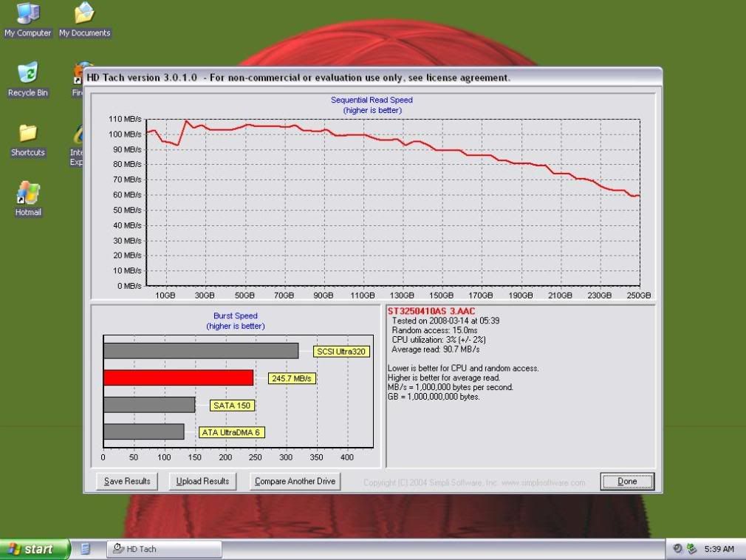Click the SCSI Ultra320 label
This screenshot has height=560, width=746.
point(341,352)
